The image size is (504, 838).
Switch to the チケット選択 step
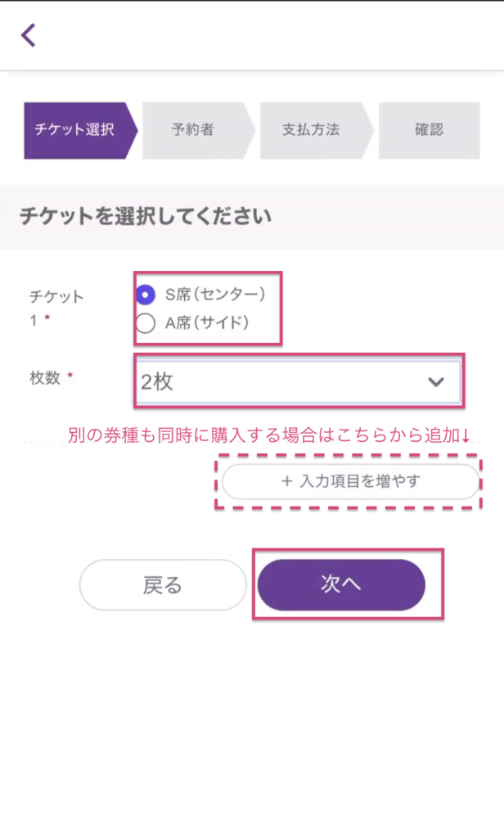(74, 130)
